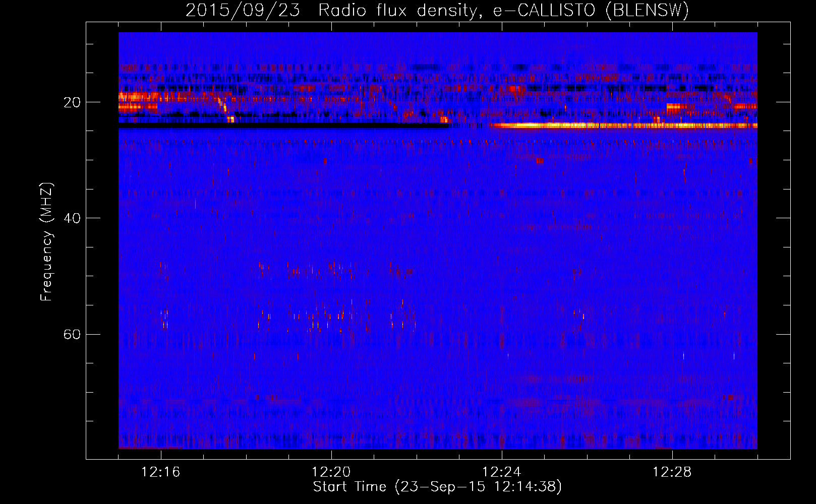The width and height of the screenshot is (816, 504).
Task: Click the 'Frequency (MHZ)' y-axis label
Action: pos(46,242)
